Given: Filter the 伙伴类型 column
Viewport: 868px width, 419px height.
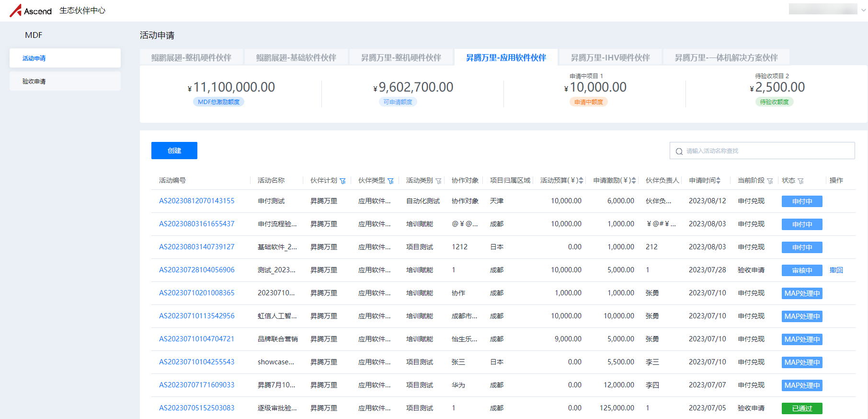Looking at the screenshot, I should click(390, 181).
